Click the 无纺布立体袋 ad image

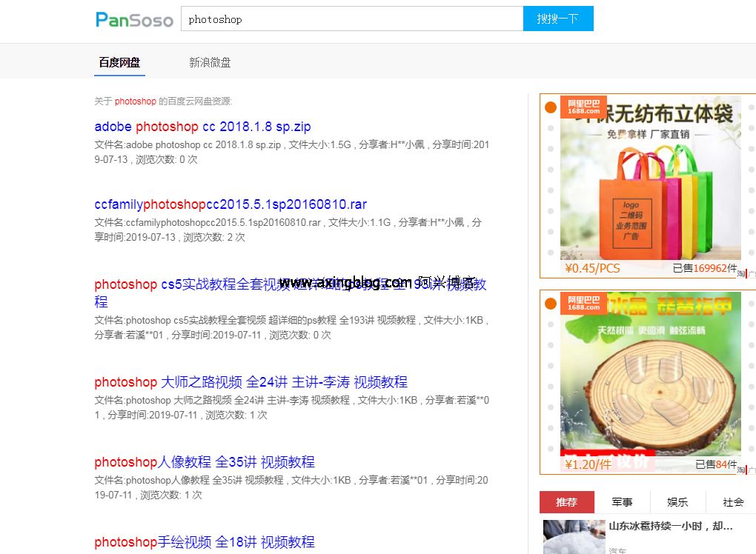click(651, 178)
